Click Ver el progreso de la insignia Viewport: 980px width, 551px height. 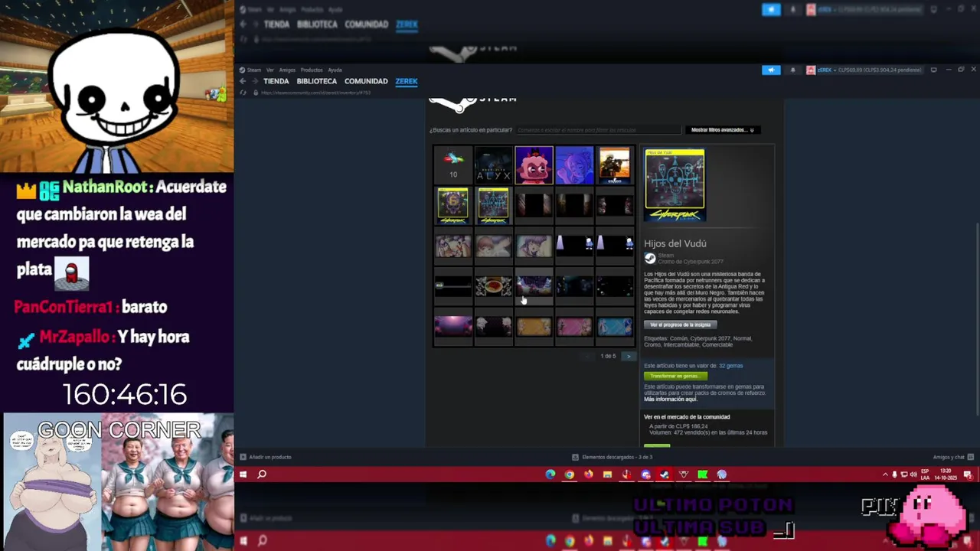[x=680, y=324]
